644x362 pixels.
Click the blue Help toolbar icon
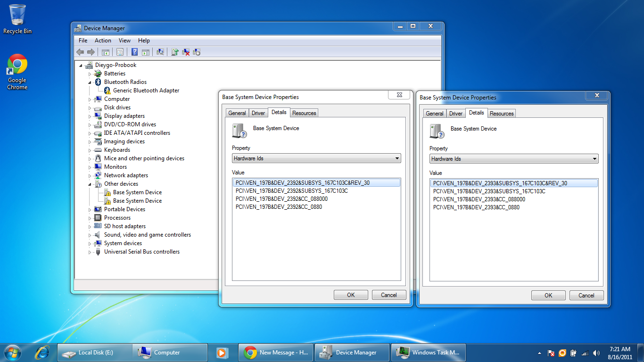135,52
